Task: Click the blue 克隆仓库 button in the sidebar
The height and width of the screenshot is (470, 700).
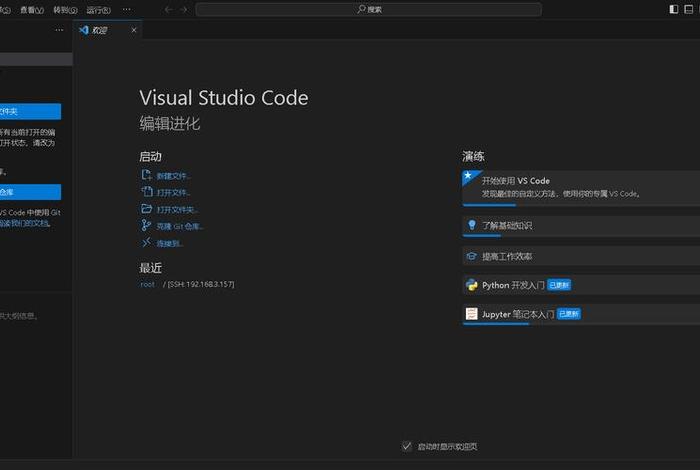Action: (29, 192)
